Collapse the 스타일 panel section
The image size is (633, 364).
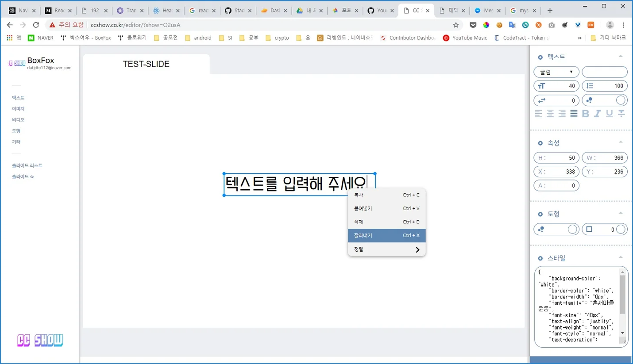coord(621,257)
